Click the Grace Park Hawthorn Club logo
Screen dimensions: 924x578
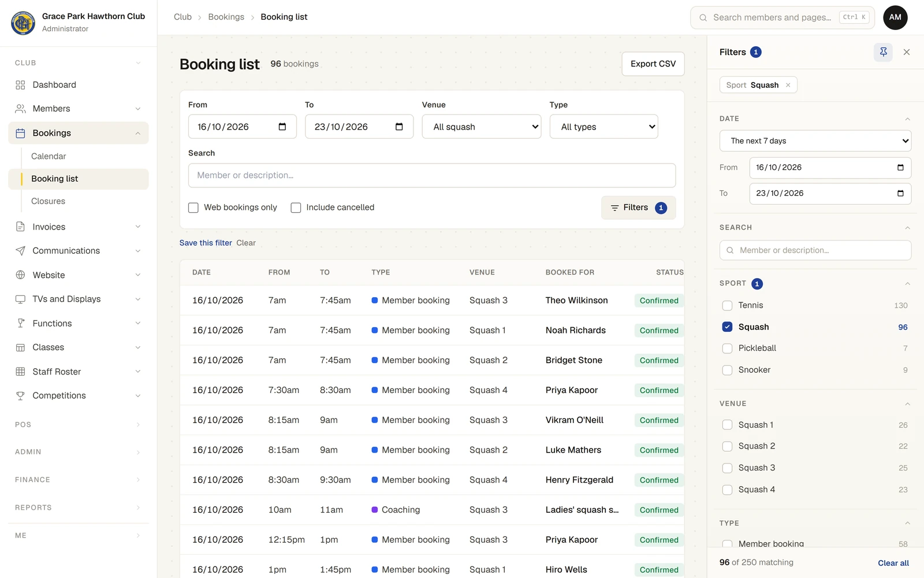[23, 23]
